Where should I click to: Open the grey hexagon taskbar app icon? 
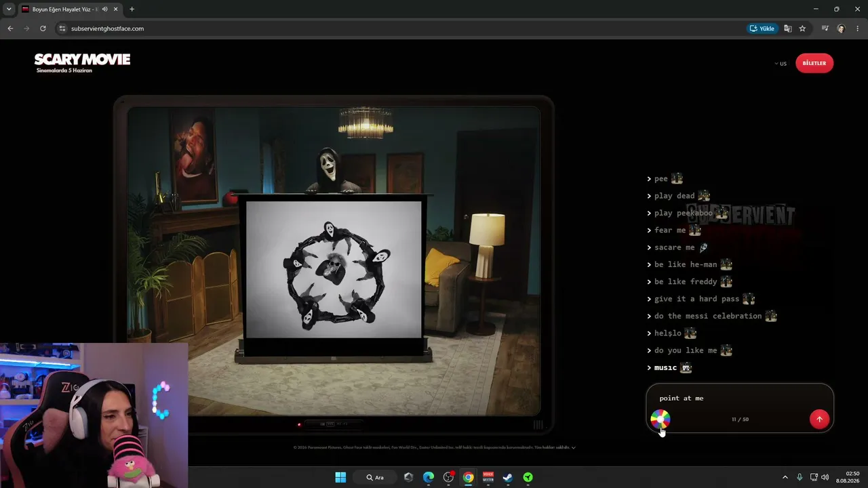[x=408, y=477]
